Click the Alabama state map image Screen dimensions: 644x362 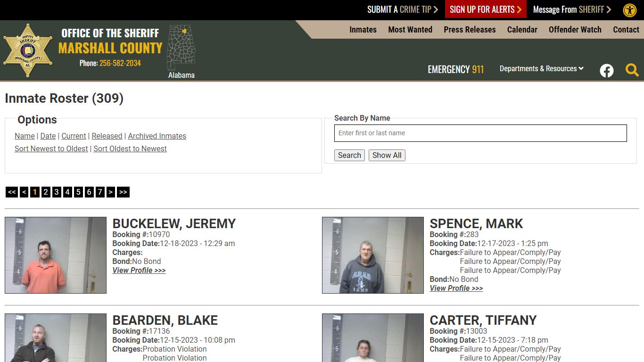click(181, 48)
